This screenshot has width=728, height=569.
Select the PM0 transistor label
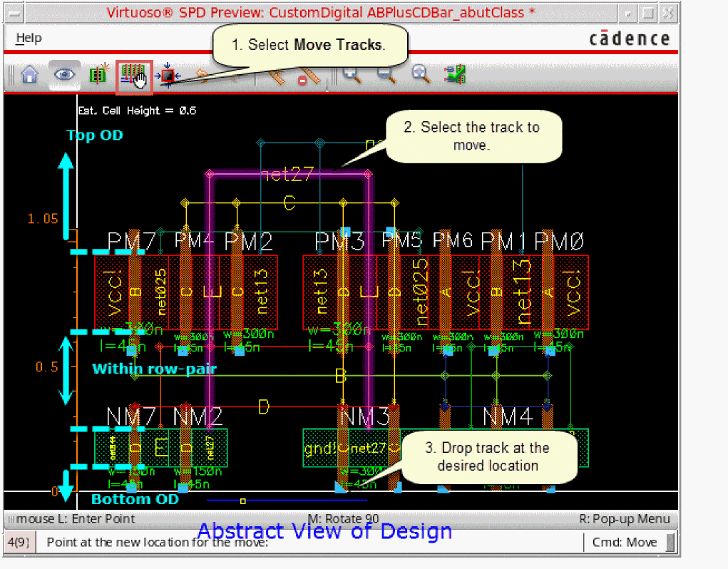pos(559,241)
